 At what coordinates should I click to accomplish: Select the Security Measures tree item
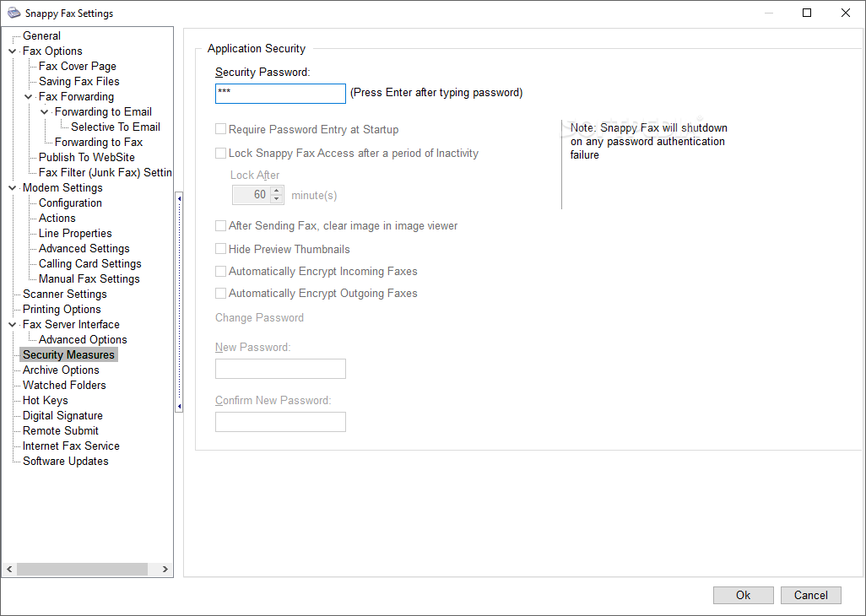tap(68, 355)
